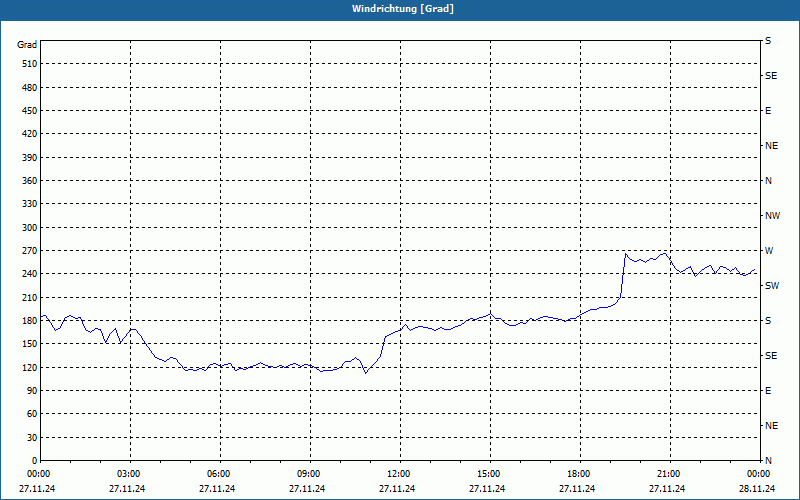The height and width of the screenshot is (500, 800).
Task: Click the 27.11.24 date under 21:00
Action: 667,489
